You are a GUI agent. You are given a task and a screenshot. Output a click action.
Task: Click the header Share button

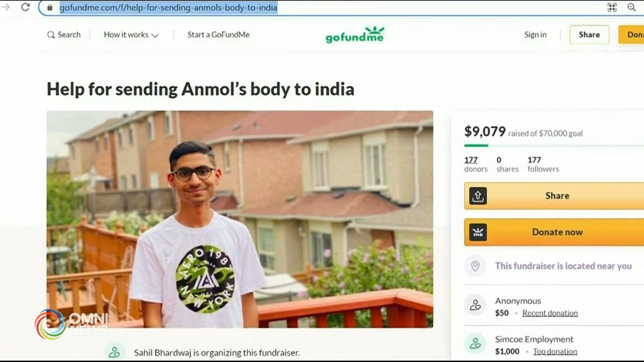589,35
